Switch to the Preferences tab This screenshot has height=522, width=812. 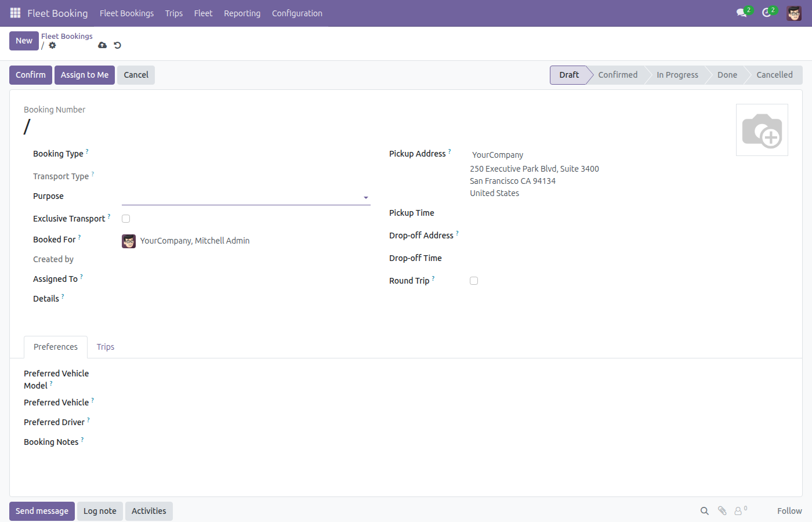56,347
